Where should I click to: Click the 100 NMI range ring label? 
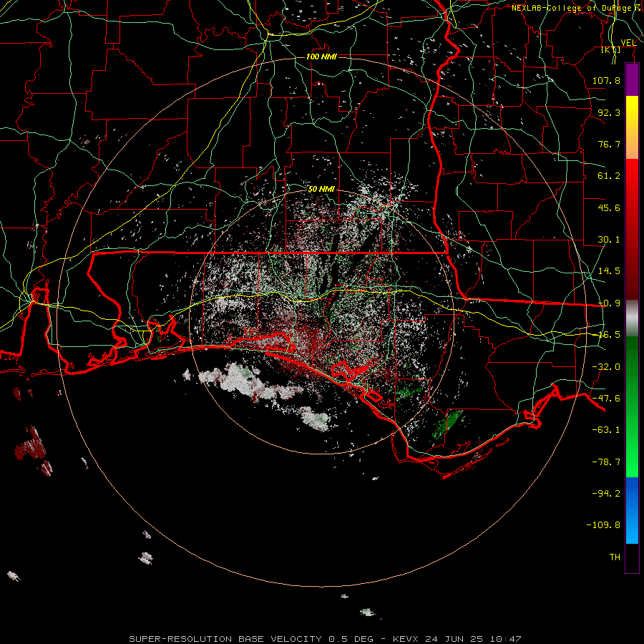pos(321,57)
